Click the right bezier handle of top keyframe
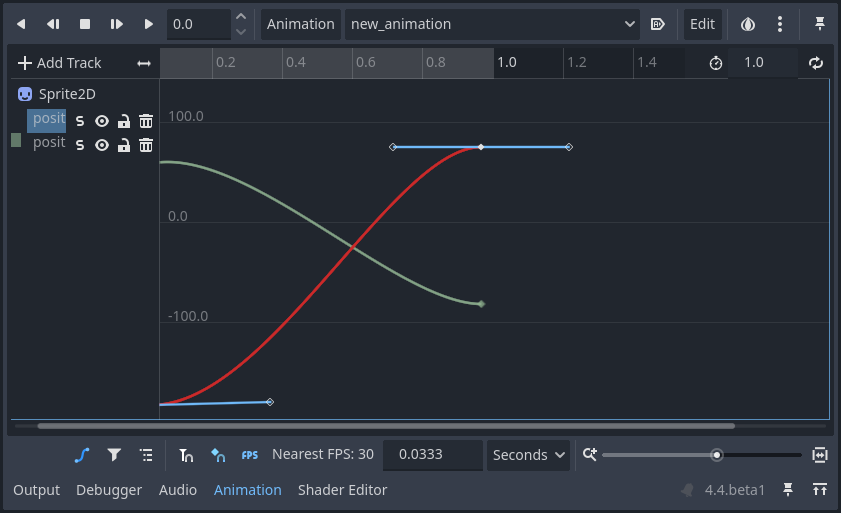 point(569,147)
